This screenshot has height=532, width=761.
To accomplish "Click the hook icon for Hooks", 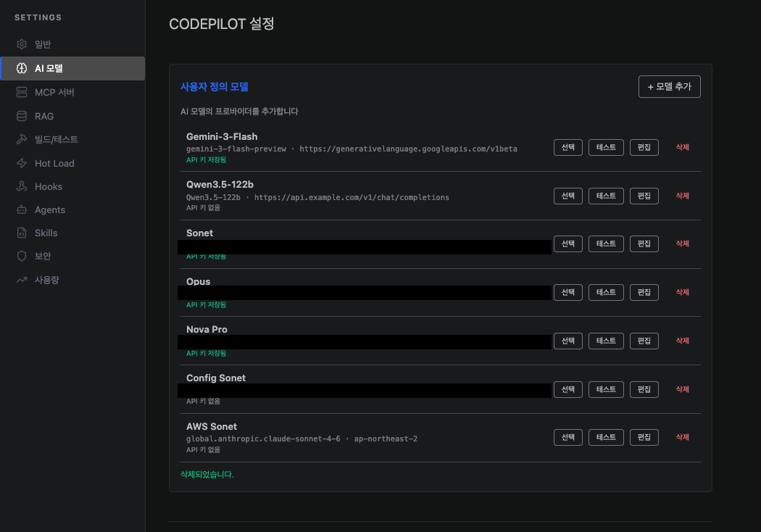I will click(x=21, y=186).
